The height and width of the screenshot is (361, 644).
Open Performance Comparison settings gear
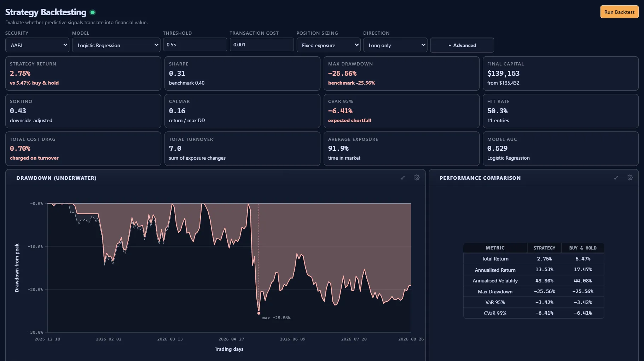tap(630, 178)
